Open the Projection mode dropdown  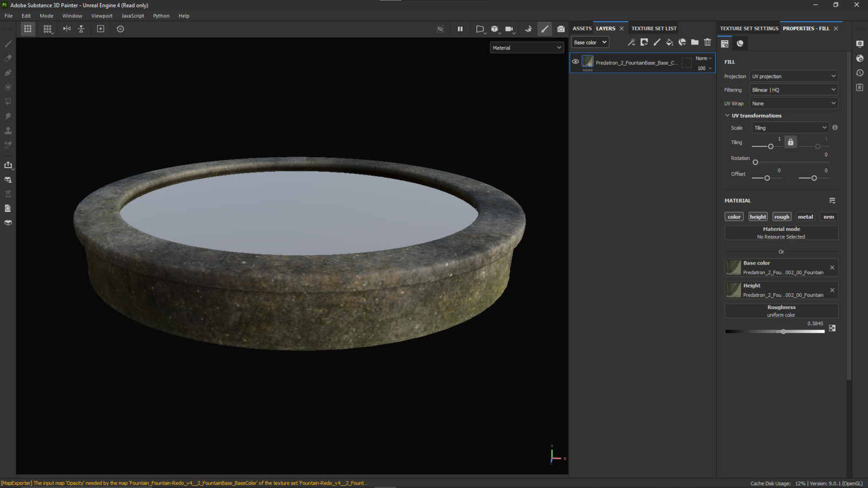click(x=793, y=76)
